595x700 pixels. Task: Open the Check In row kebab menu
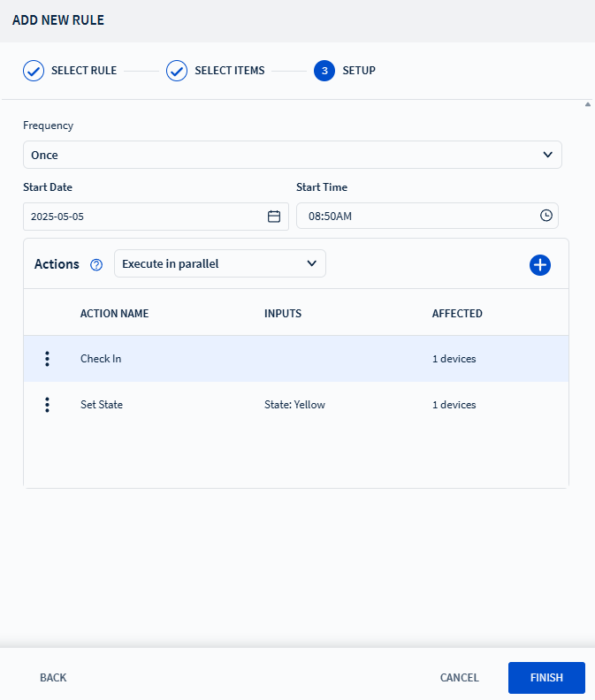(x=47, y=359)
